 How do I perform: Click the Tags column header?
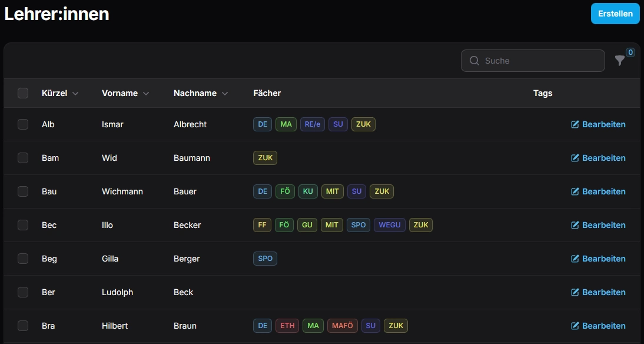pyautogui.click(x=542, y=93)
